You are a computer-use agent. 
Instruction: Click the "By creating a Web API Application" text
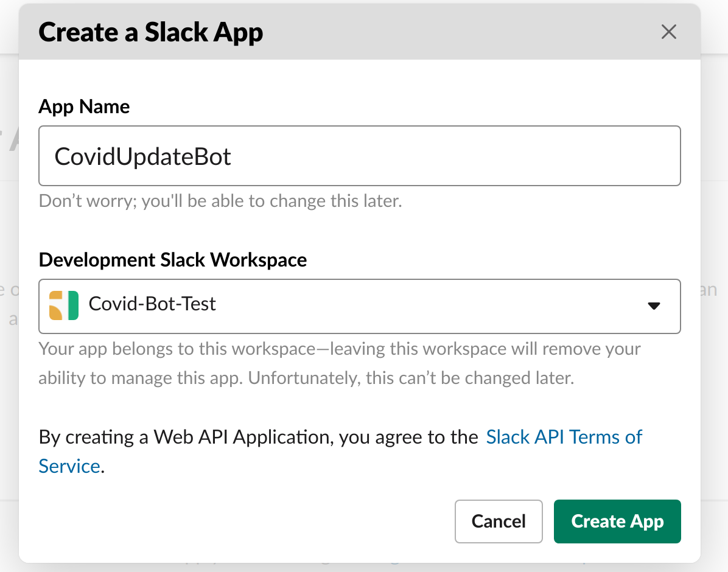coord(258,437)
